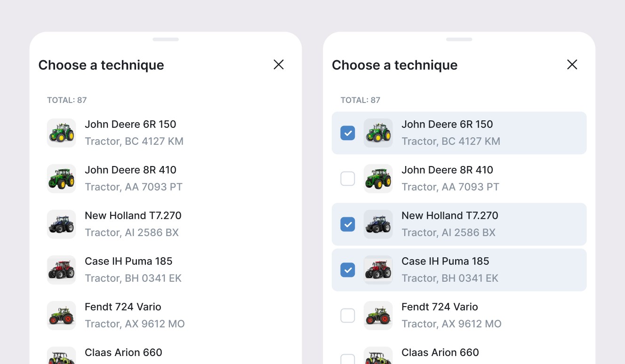Click Claas Arion 660 tractor image in left sheet
This screenshot has height=364, width=625.
coord(62,356)
